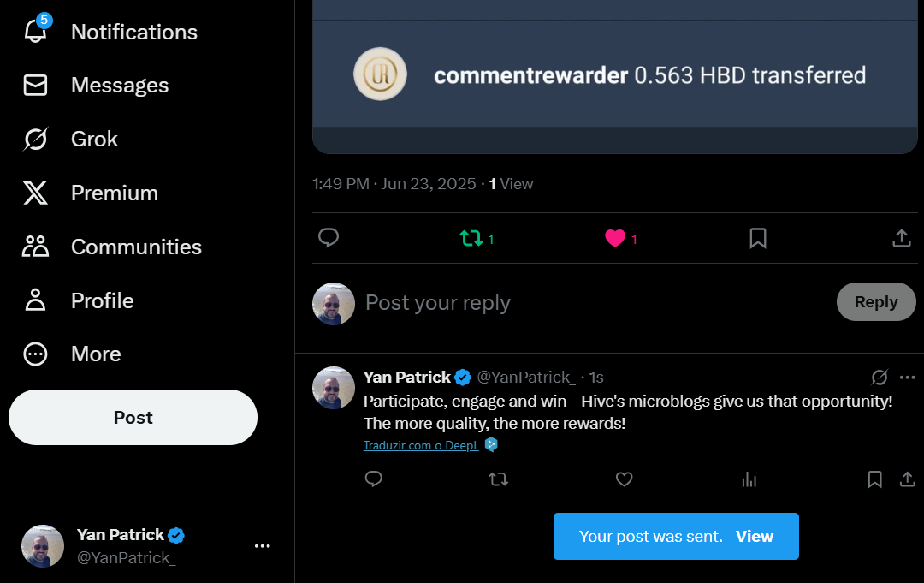Screen dimensions: 924x583
Task: Share main post via upload icon
Action: point(901,238)
